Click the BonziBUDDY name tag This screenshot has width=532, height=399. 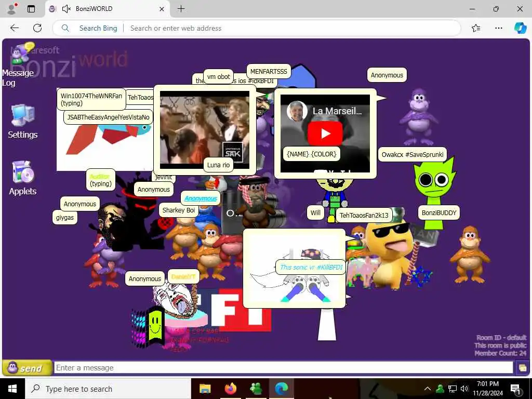[438, 212]
